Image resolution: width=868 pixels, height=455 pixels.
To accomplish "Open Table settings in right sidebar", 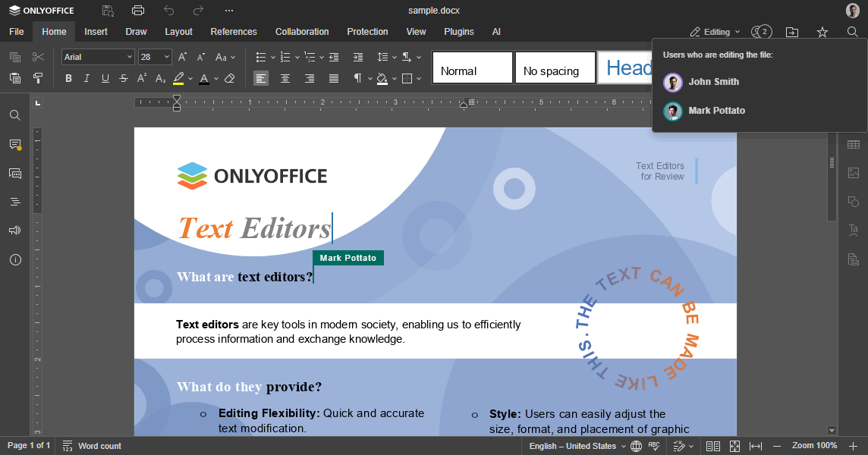I will [x=853, y=145].
